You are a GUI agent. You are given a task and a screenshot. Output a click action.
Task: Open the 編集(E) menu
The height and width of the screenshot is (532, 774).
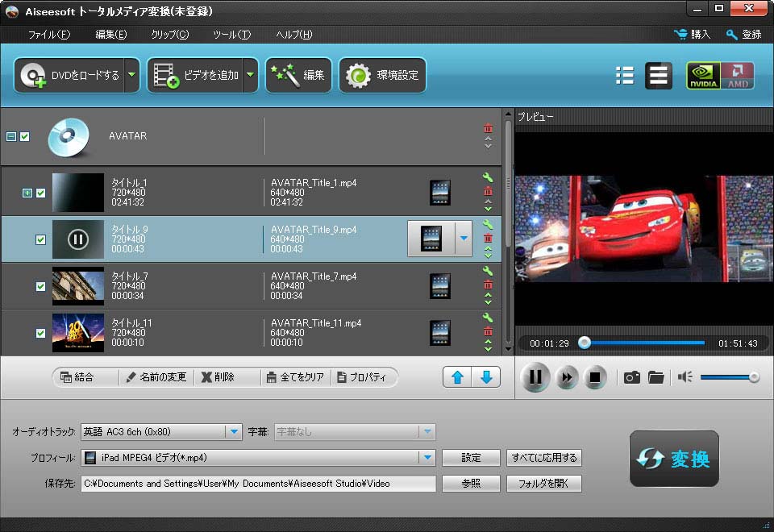point(110,34)
